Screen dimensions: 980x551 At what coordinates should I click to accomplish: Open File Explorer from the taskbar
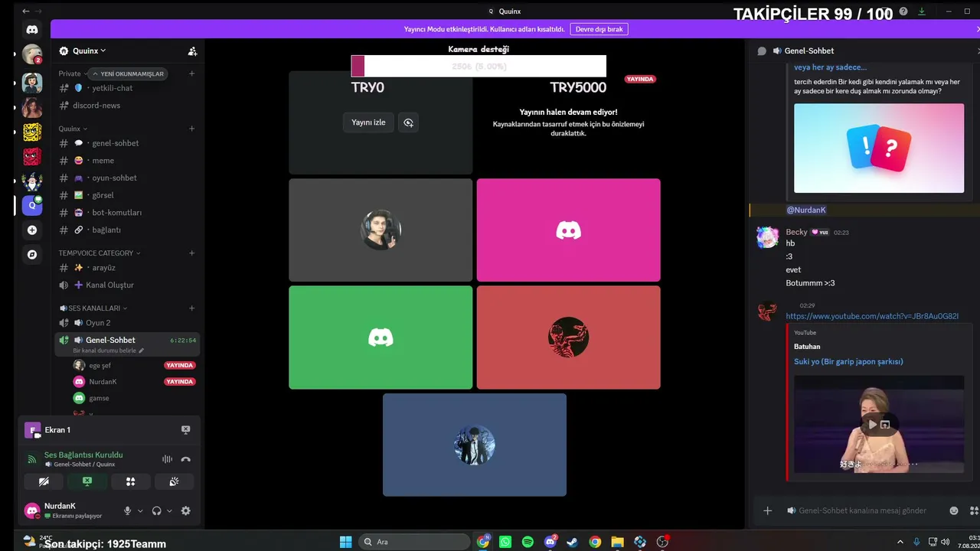[617, 542]
